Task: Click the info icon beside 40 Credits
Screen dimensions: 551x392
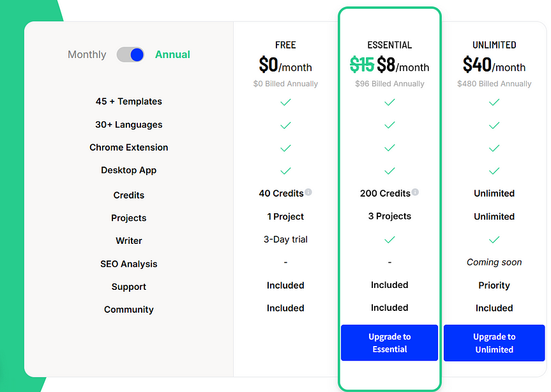Action: tap(308, 192)
